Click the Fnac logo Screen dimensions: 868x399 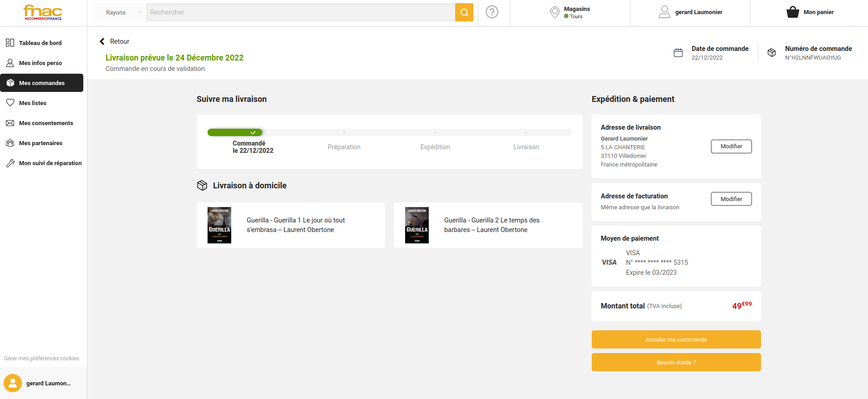[43, 12]
